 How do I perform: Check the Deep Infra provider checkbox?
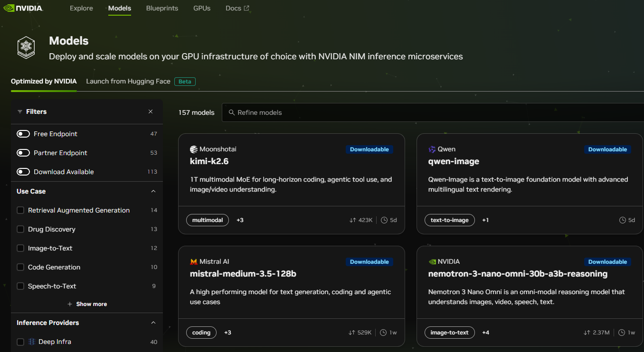(x=20, y=342)
